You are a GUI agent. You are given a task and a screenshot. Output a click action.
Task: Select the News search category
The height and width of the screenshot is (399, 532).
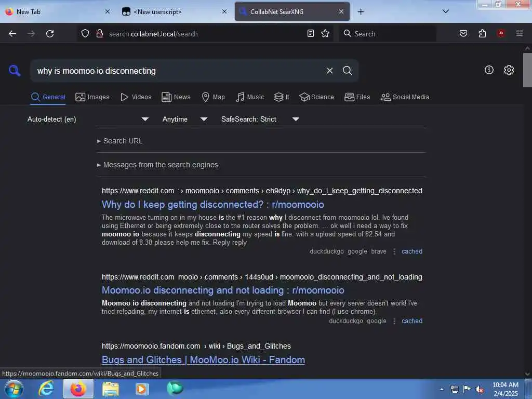click(x=176, y=97)
